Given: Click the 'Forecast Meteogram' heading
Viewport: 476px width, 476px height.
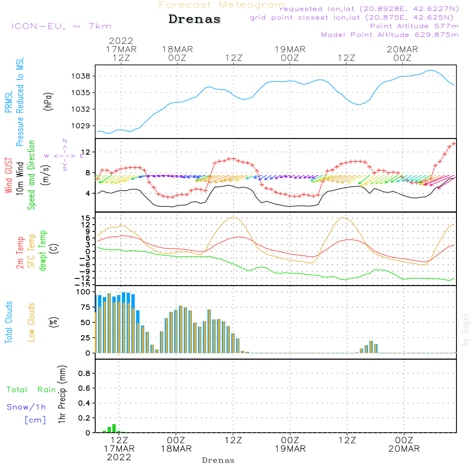Looking at the screenshot, I should point(222,5).
